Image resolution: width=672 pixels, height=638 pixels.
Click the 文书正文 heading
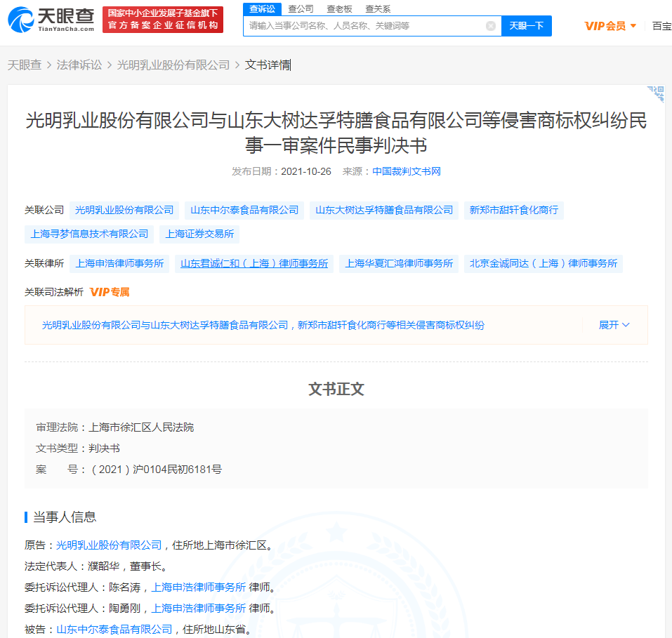point(336,389)
